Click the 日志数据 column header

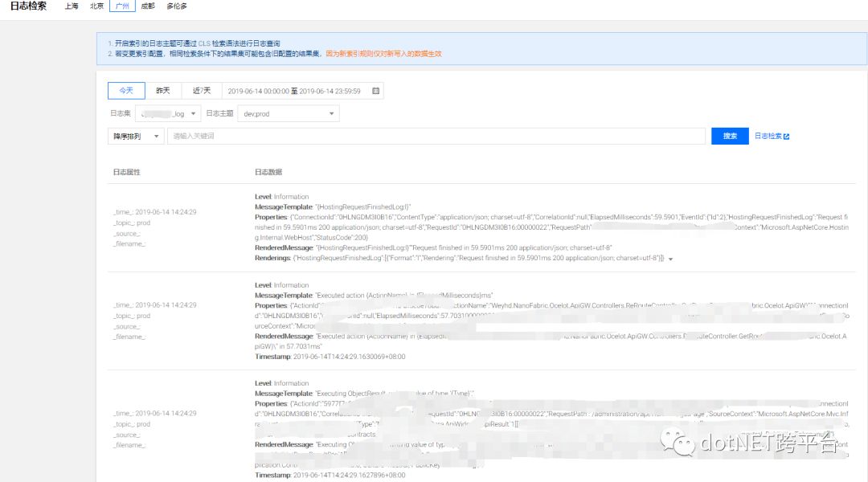coord(268,172)
